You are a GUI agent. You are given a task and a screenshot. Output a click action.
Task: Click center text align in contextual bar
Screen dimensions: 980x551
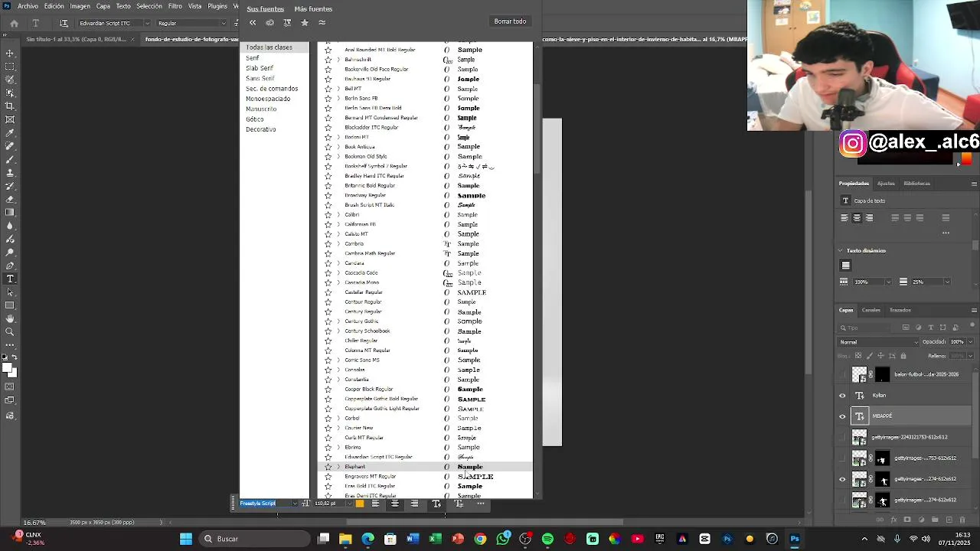395,504
